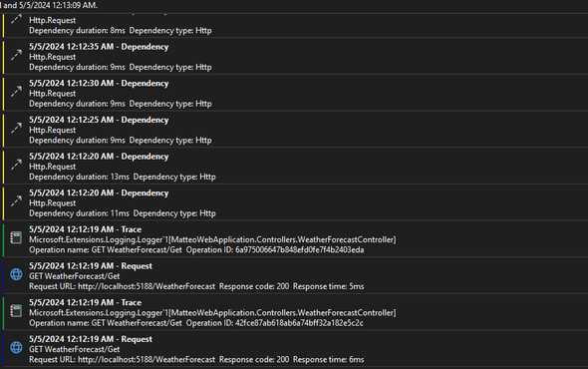Click Dependency duration 9ms under 12:12:25 AM
This screenshot has height=369, width=588.
tap(77, 140)
